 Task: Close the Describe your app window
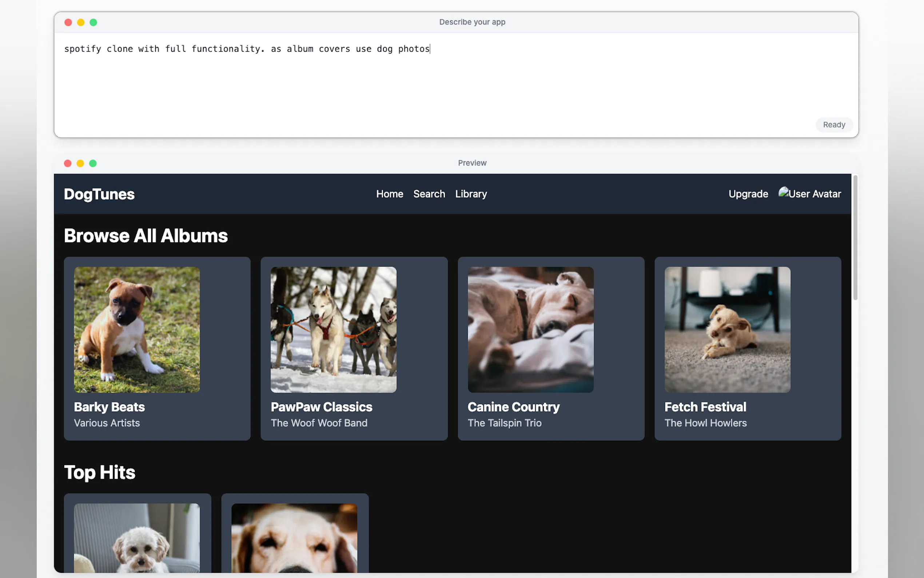coord(68,22)
